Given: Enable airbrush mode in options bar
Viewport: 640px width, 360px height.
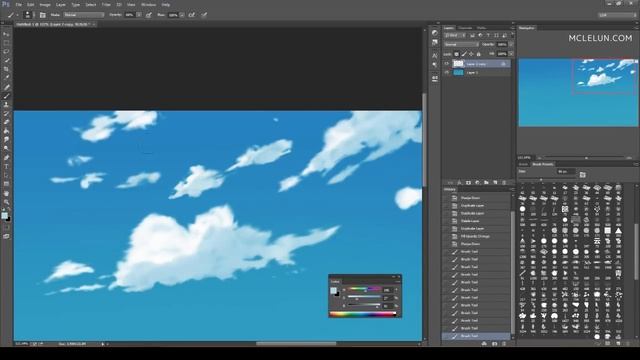Looking at the screenshot, I should coord(191,15).
